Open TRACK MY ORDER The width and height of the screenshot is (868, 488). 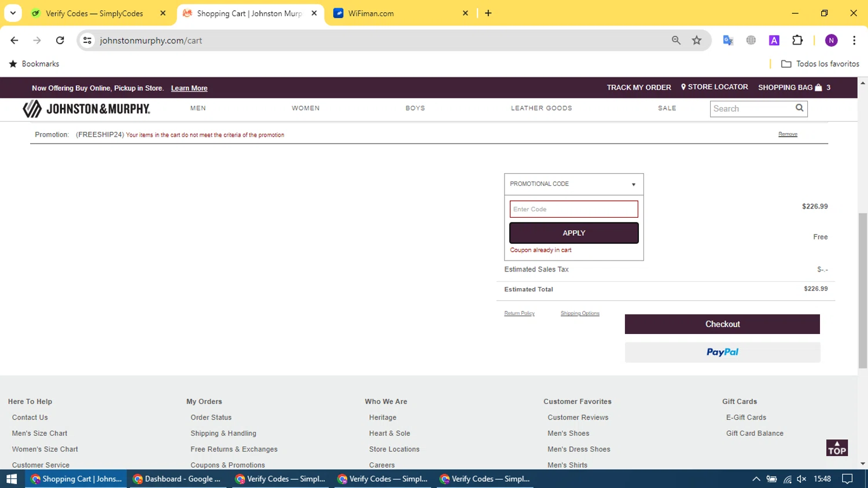[639, 87]
